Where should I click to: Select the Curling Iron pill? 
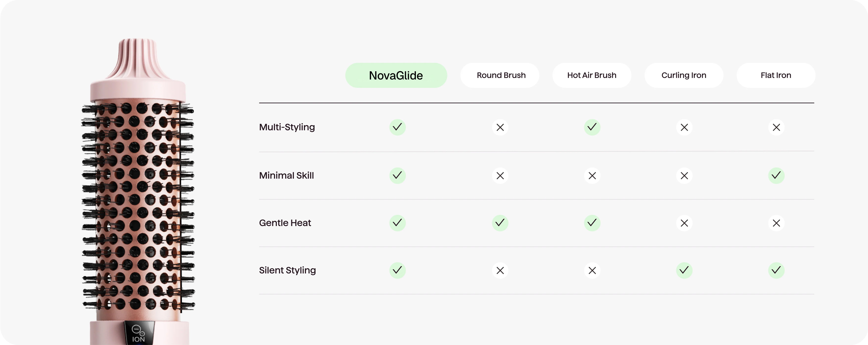tap(684, 75)
